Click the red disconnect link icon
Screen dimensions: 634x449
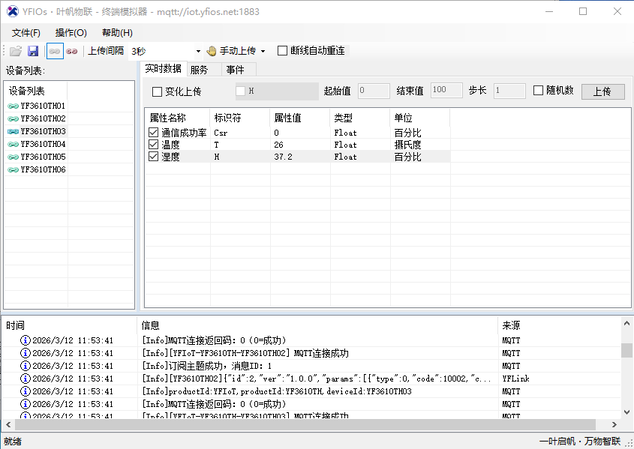(72, 51)
